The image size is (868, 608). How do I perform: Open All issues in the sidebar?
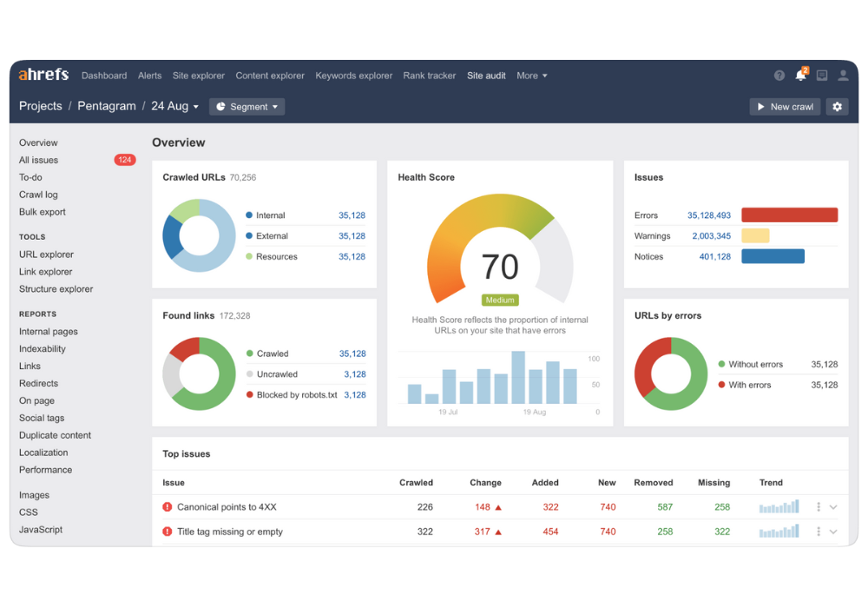tap(39, 160)
